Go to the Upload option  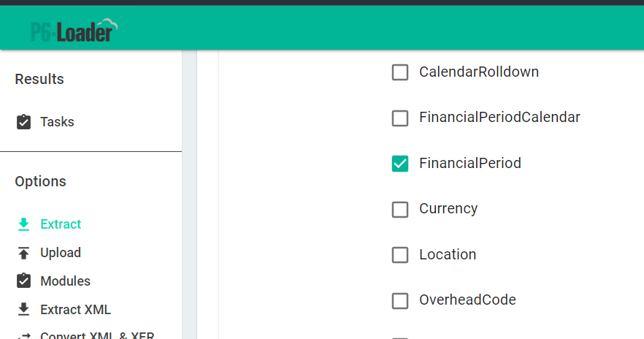61,253
